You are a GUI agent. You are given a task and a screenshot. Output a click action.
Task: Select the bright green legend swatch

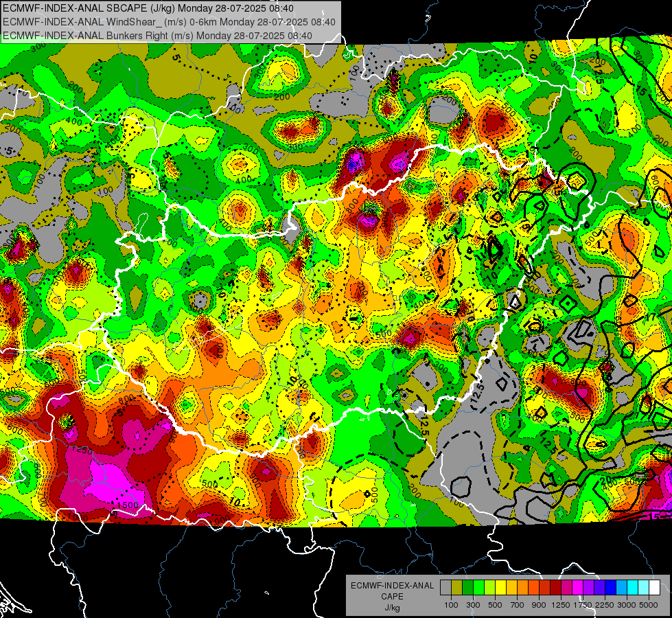(478, 587)
